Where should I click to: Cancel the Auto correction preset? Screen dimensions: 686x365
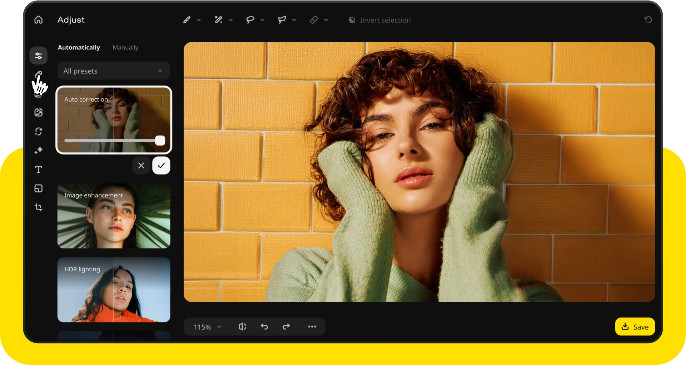coord(141,165)
